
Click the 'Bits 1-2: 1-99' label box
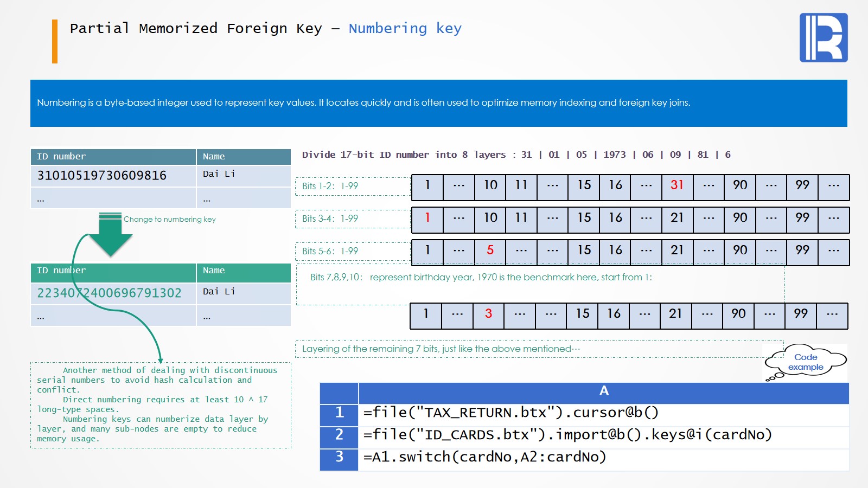click(x=353, y=186)
